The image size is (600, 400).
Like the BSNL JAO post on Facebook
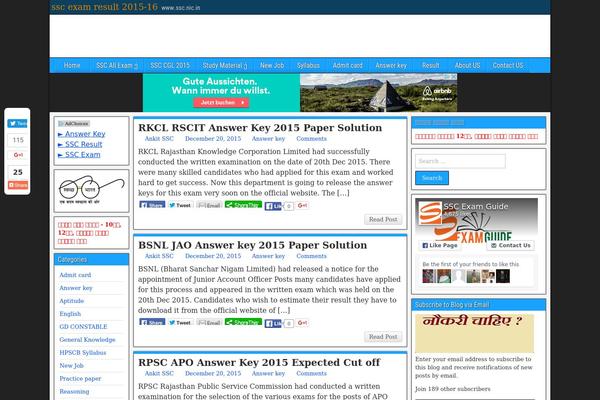273,323
